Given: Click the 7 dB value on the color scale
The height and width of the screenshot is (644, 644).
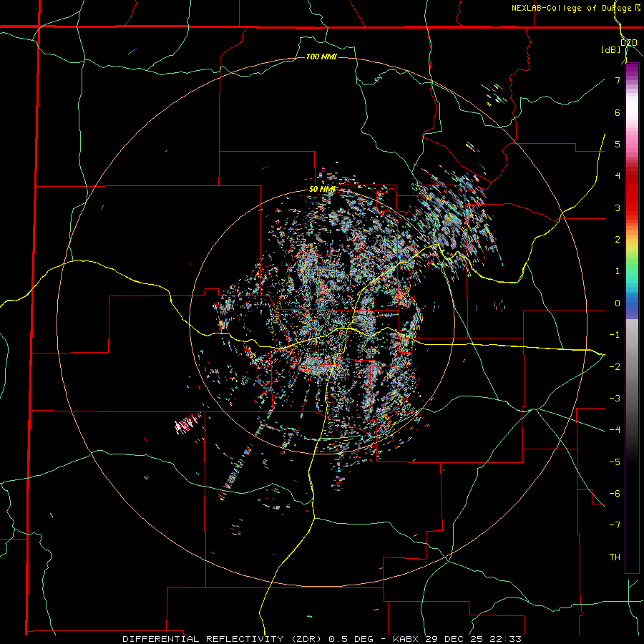Looking at the screenshot, I should [618, 80].
